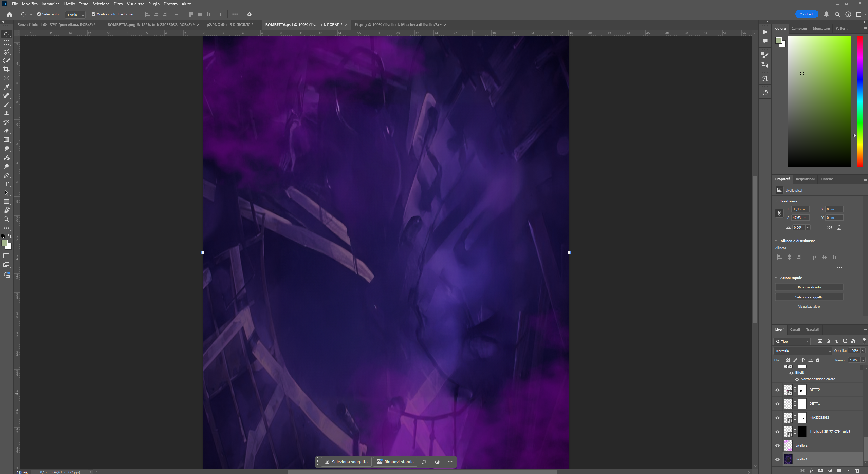Hide Sovrapposizione colore effect

pyautogui.click(x=797, y=379)
